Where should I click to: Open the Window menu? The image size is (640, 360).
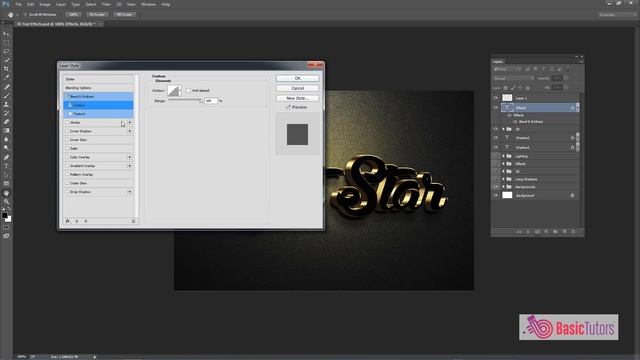click(149, 4)
